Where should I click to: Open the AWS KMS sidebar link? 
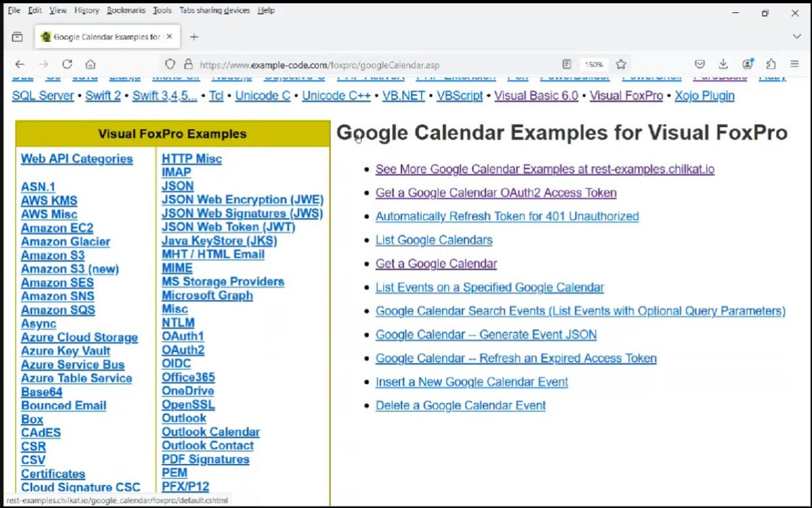point(49,201)
